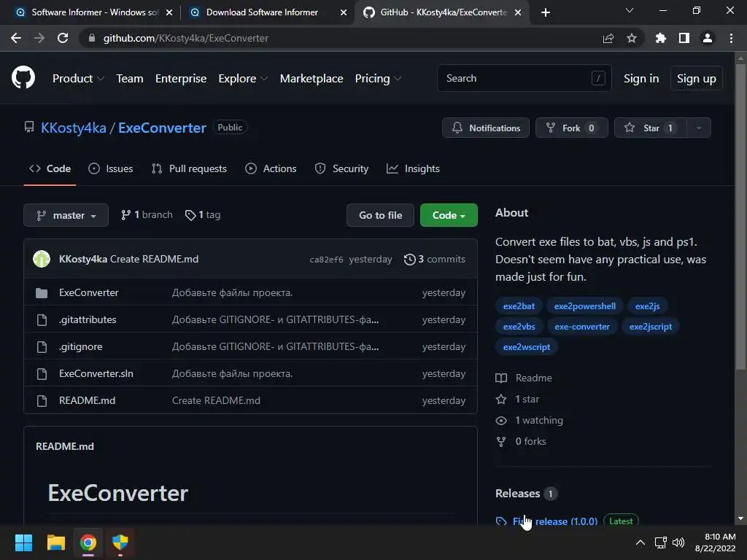Click the ExeConverter folder icon
This screenshot has width=747, height=560.
[x=42, y=293]
